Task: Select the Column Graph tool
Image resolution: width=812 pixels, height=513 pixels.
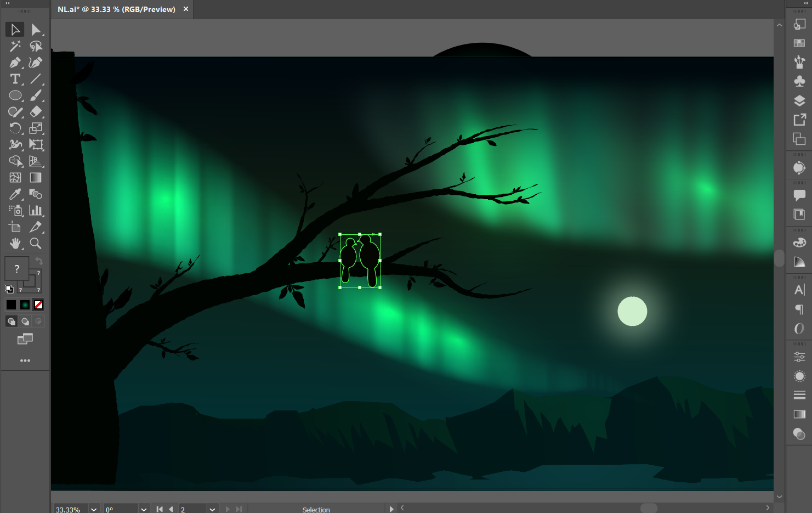Action: click(36, 211)
